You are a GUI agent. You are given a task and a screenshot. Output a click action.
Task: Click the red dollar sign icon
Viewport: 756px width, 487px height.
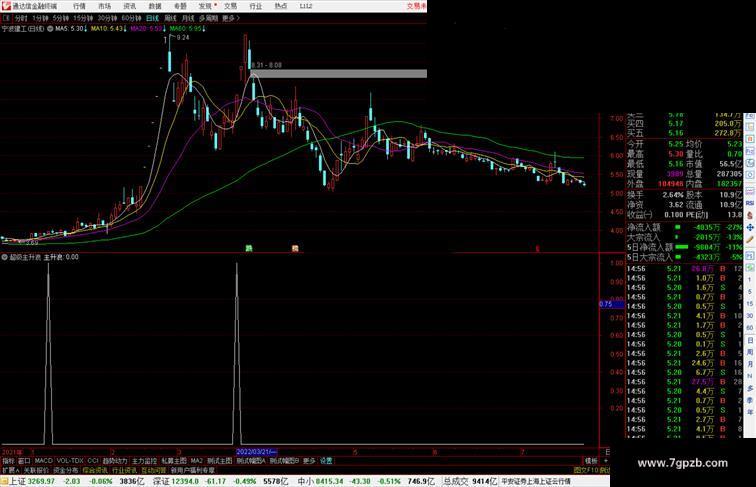click(750, 215)
